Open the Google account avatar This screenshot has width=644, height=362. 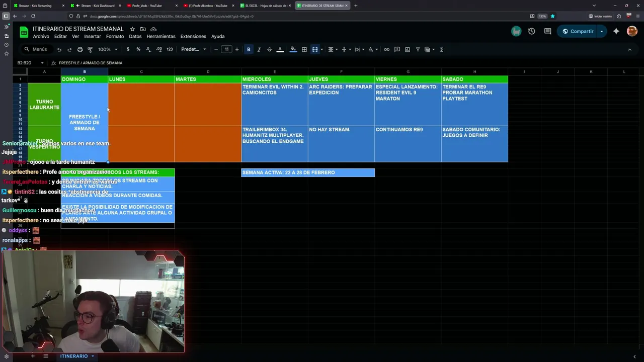click(x=632, y=31)
